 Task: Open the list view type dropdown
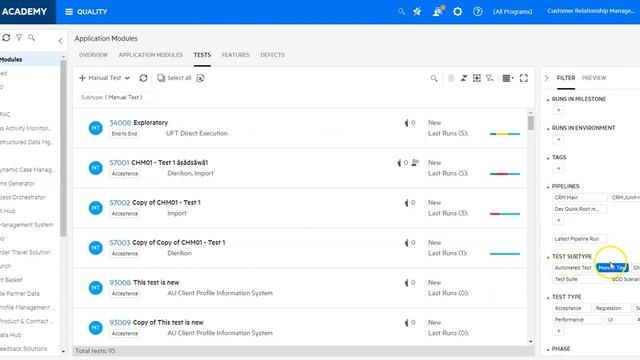(x=508, y=78)
